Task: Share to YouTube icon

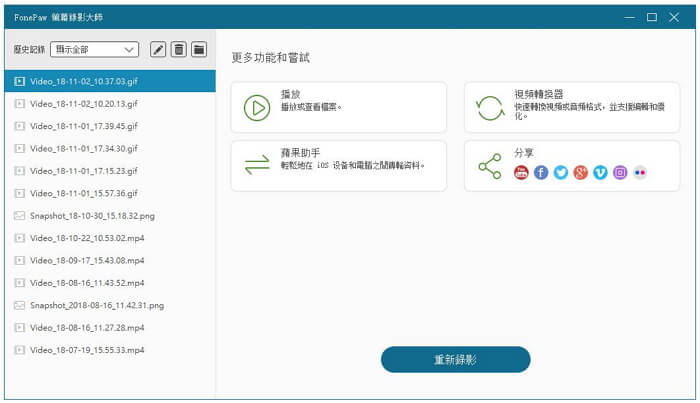Action: pos(521,172)
